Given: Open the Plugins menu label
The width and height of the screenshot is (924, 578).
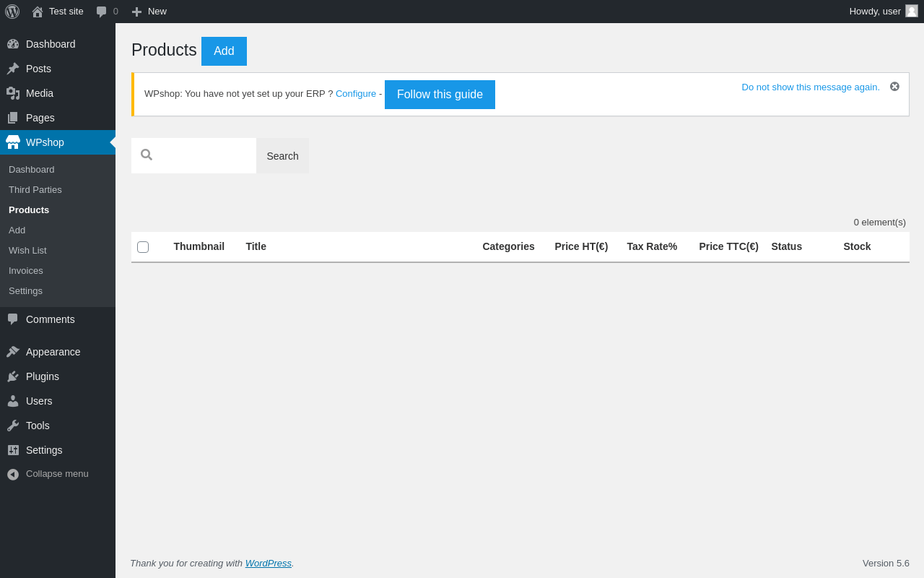Looking at the screenshot, I should [43, 376].
